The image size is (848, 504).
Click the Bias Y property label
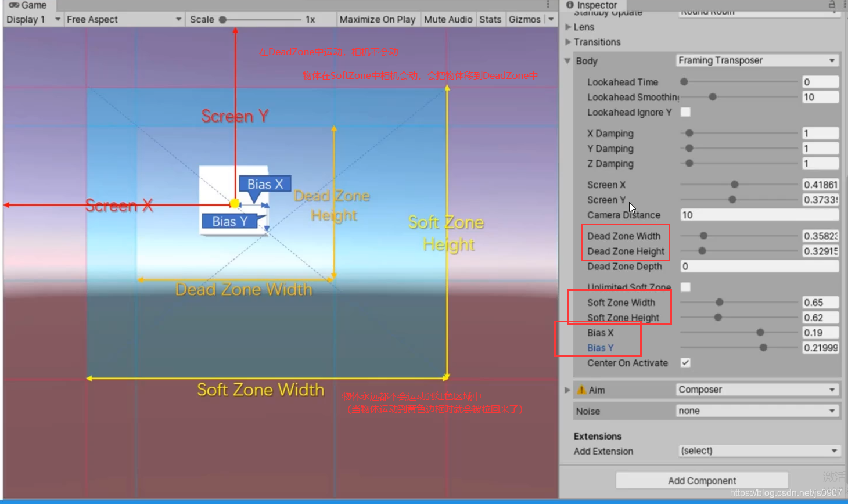point(600,348)
